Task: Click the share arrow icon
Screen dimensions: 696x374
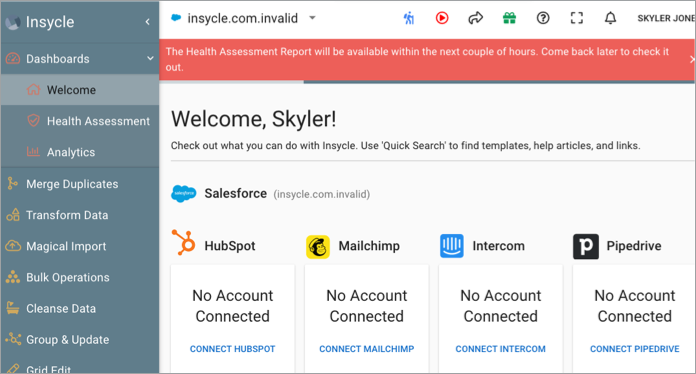Action: coord(475,18)
